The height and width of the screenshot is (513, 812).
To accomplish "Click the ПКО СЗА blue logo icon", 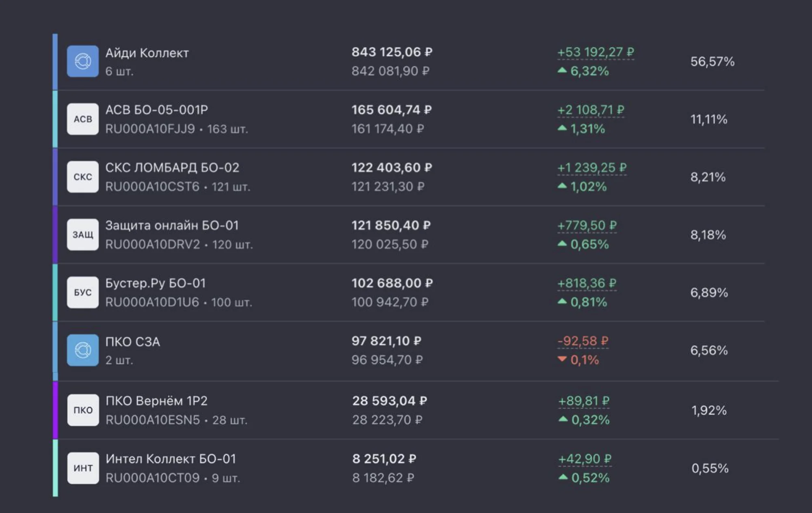I will pos(83,350).
